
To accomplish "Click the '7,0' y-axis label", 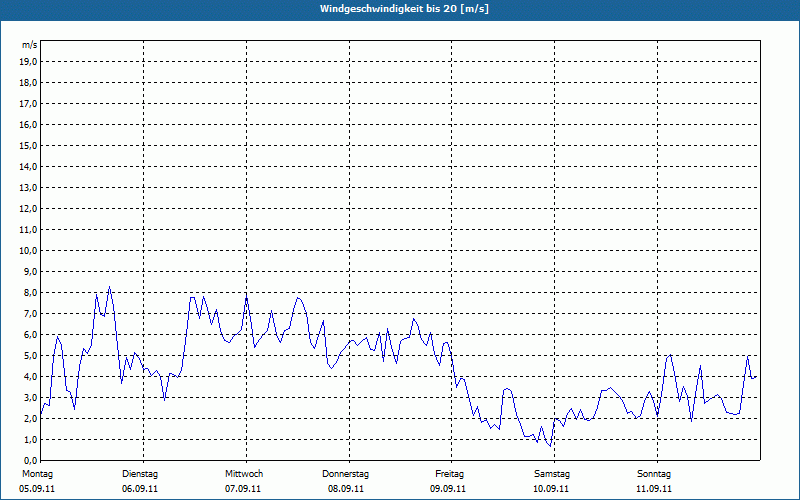I will [30, 314].
